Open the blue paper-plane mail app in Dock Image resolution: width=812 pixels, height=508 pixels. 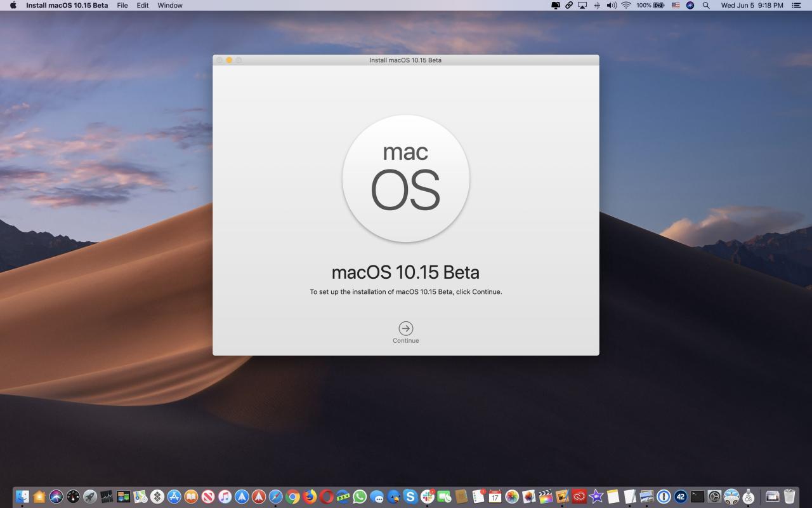point(242,497)
